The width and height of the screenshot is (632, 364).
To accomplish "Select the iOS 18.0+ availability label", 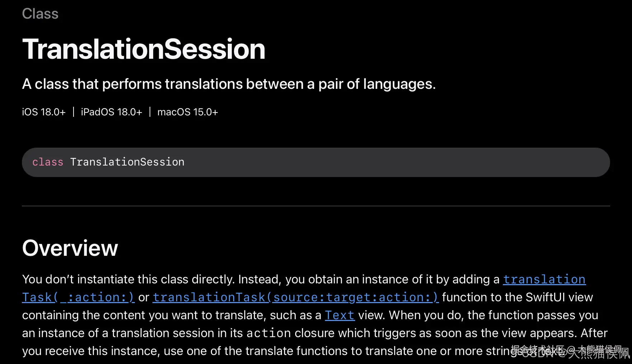I will click(x=44, y=112).
